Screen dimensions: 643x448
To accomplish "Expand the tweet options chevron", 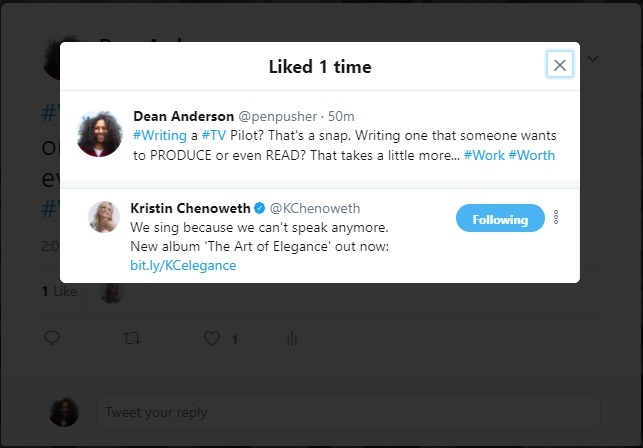I will [593, 59].
